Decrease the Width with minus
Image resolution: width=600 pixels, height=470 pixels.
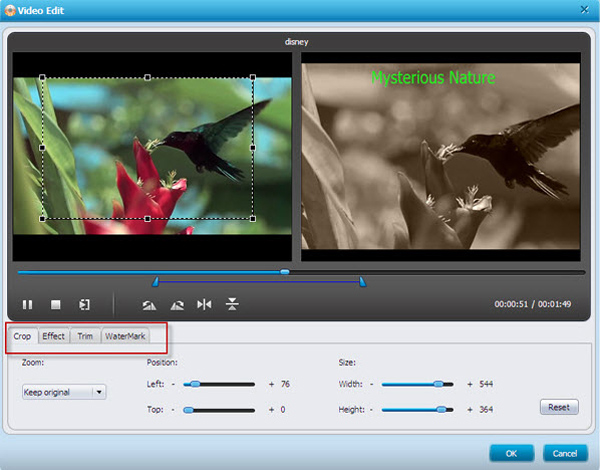[x=371, y=384]
